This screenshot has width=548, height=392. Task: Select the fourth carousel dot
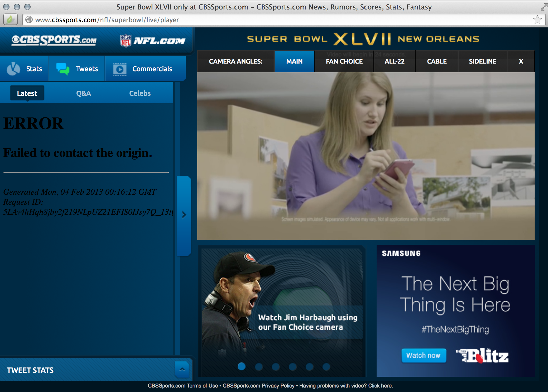tap(292, 367)
